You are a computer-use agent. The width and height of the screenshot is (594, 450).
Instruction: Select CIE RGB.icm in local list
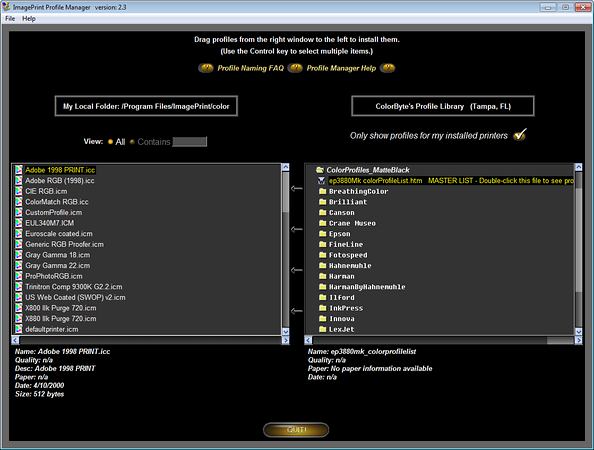point(46,191)
